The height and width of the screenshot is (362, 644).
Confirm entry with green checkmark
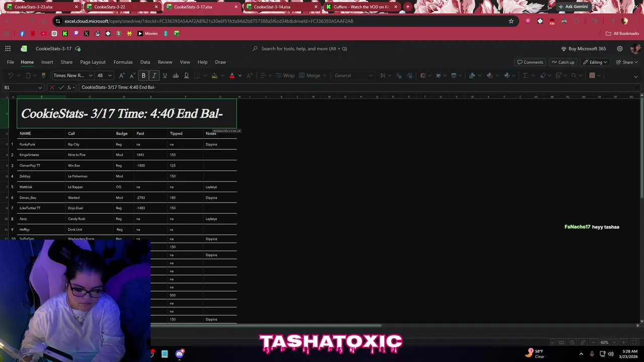tap(61, 87)
